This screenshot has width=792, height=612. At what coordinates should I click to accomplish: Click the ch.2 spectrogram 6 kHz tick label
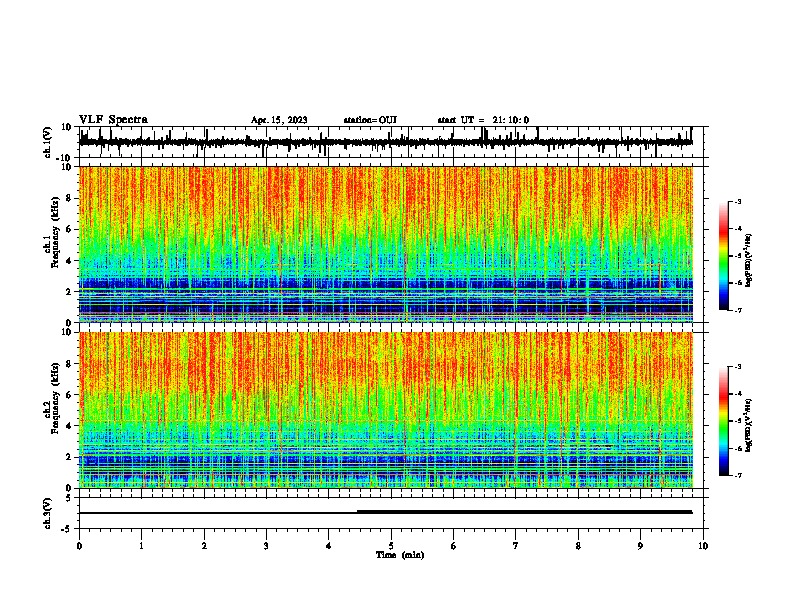(x=71, y=395)
